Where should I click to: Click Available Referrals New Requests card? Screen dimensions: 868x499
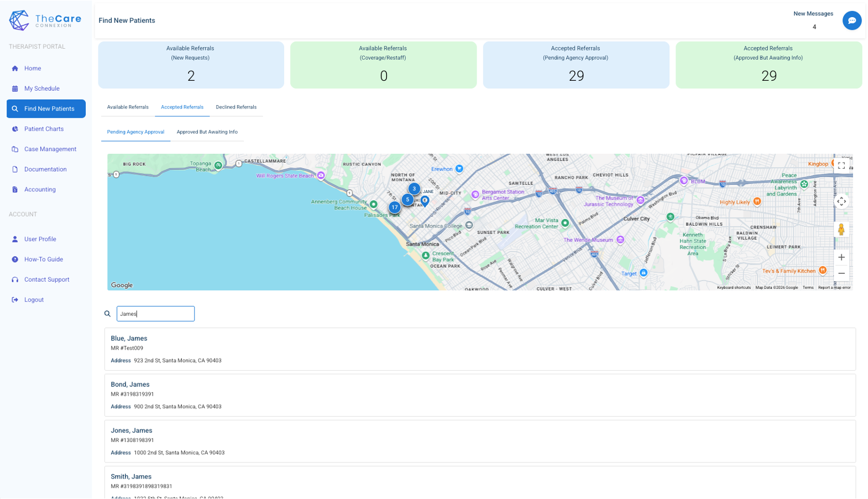coord(191,65)
